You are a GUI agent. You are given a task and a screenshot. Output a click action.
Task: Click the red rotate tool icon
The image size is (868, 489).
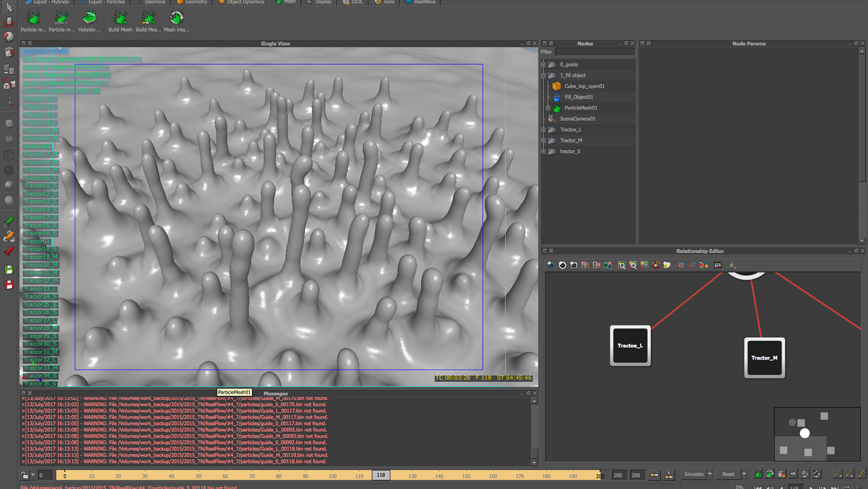coord(9,37)
